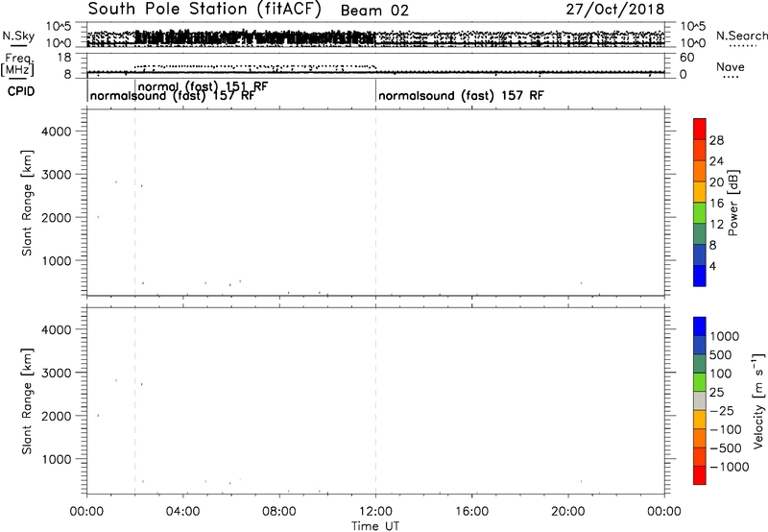The image size is (768, 532).
Task: Click the 60 tick on the Nave axis
Action: (687, 58)
